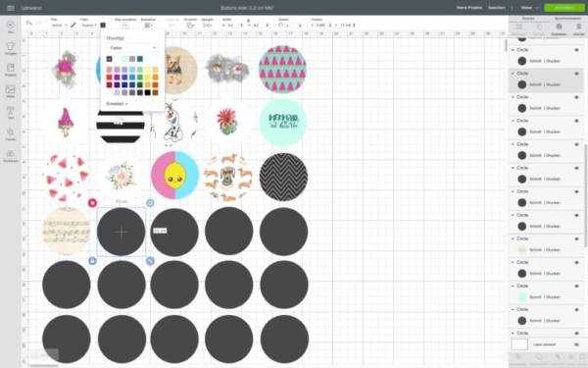Select the lemon face circle on canvas
Screen dimensions: 588x368
point(174,176)
